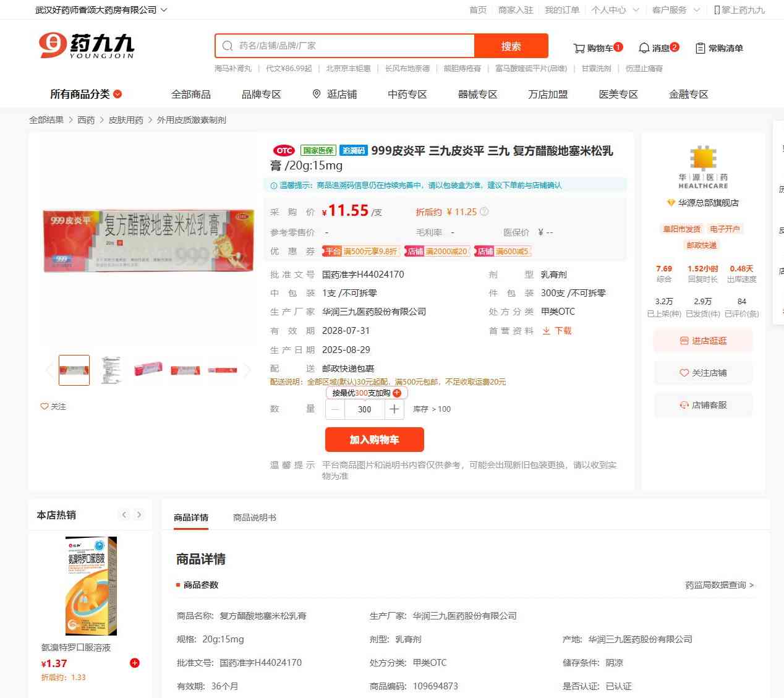Viewport: 784px width, 698px height.
Task: Expand the company name dropdown at top left
Action: pos(163,10)
